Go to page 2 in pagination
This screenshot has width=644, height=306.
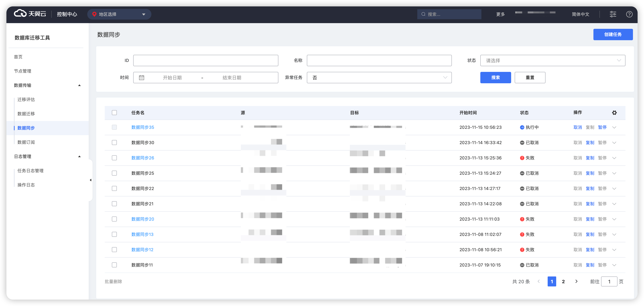563,281
